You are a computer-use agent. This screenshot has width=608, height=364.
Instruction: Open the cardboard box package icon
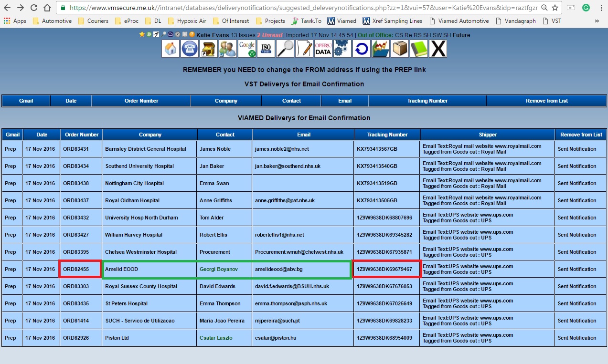tap(400, 49)
